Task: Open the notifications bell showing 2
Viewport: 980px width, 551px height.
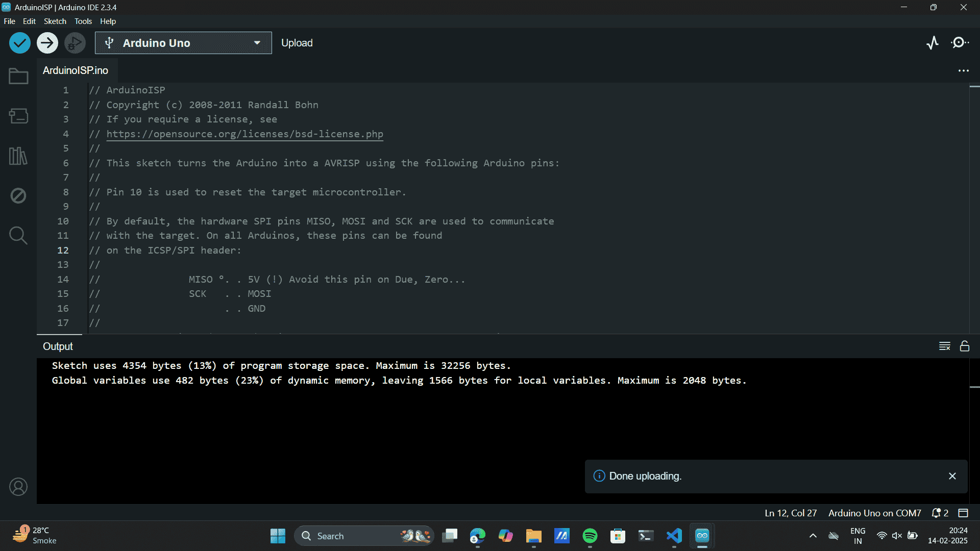Action: point(940,513)
